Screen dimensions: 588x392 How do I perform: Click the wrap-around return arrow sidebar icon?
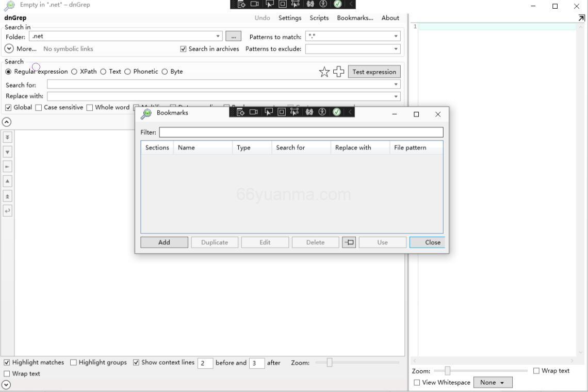7,210
